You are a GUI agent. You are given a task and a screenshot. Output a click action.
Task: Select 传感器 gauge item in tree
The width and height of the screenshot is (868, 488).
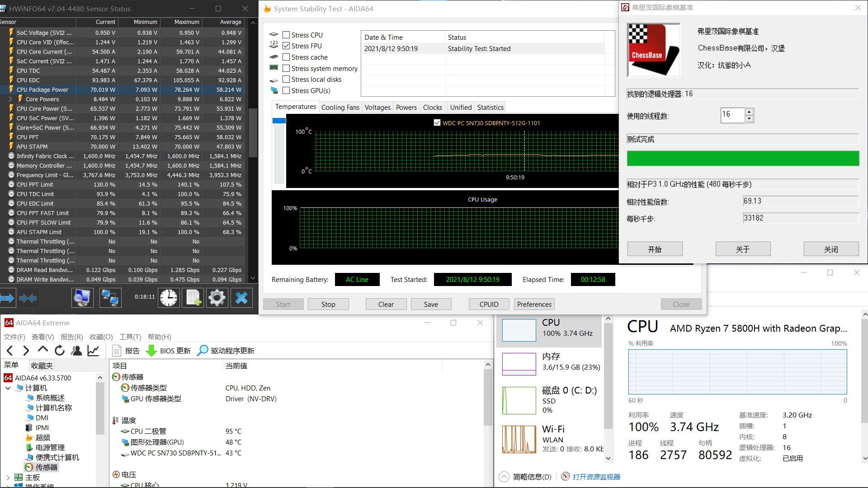click(42, 467)
